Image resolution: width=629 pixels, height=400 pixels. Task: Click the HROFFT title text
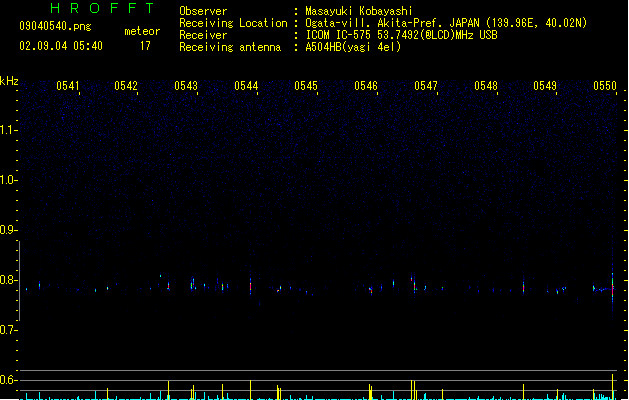102,8
